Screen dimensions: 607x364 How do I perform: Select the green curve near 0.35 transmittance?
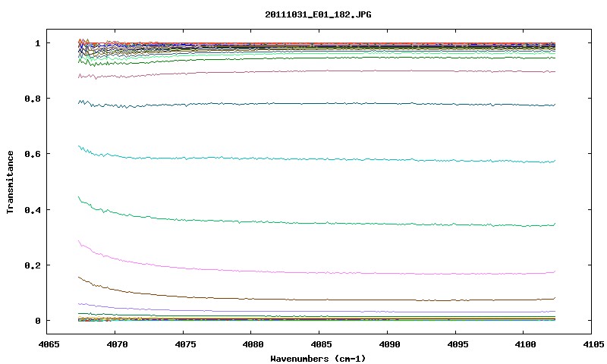click(317, 223)
